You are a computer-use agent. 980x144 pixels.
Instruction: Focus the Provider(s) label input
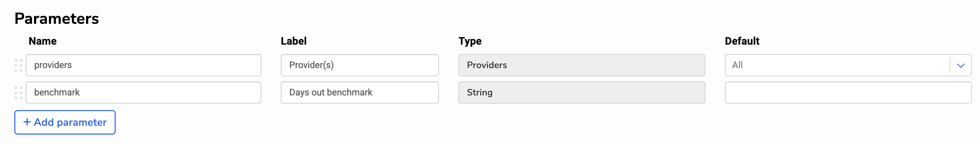point(359,65)
